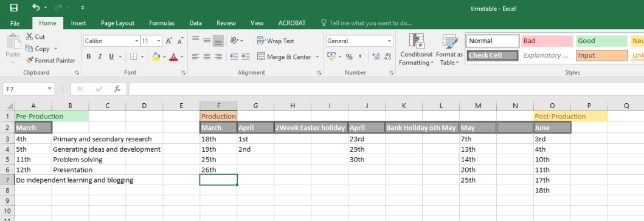
Task: Open the Formulas tab
Action: (162, 23)
